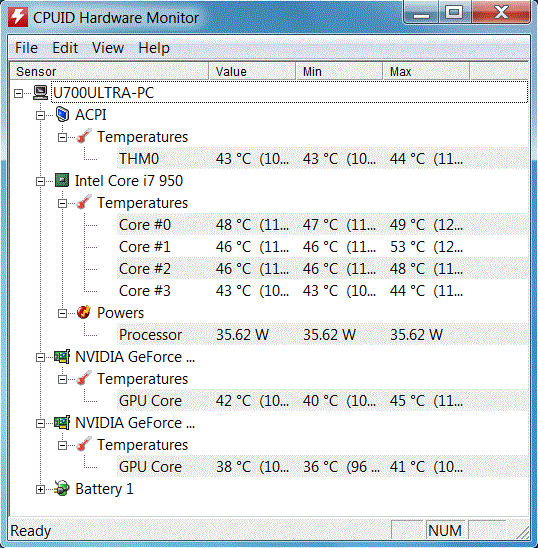The width and height of the screenshot is (538, 548).
Task: Click the Max column header
Action: [x=426, y=72]
